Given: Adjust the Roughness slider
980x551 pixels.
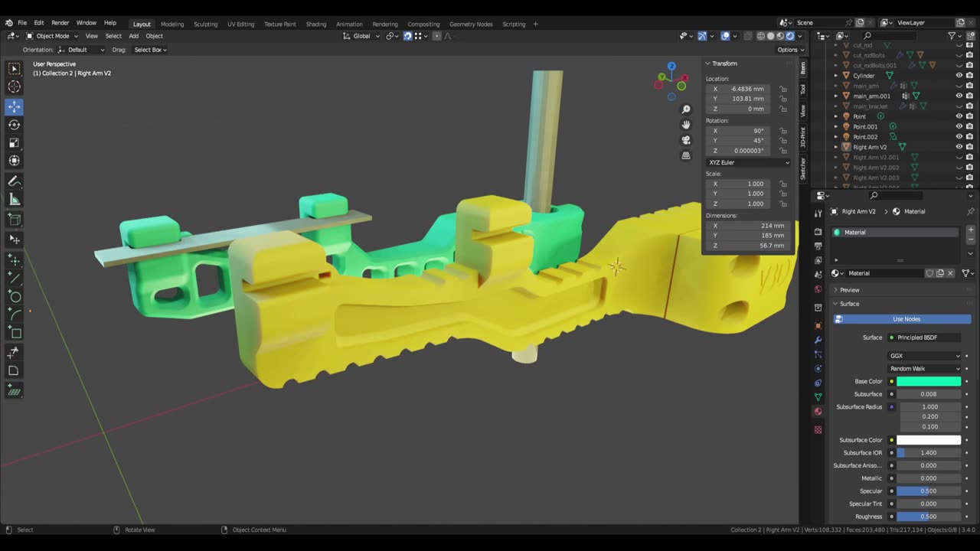Looking at the screenshot, I should click(x=929, y=517).
